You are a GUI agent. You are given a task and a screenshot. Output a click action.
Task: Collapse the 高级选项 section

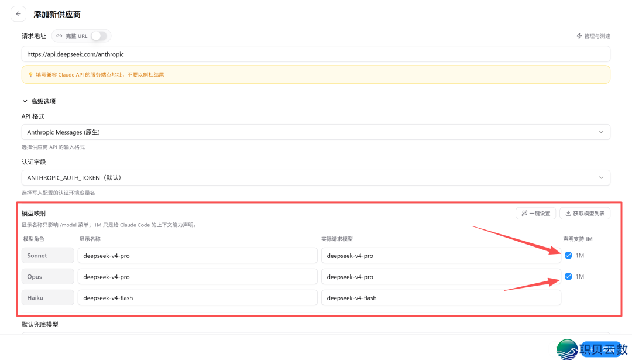(x=39, y=101)
